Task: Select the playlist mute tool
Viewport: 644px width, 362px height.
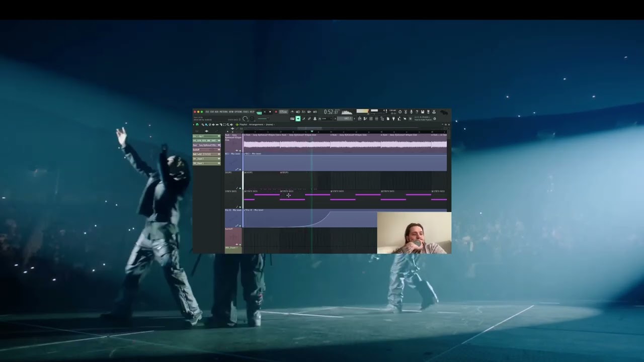Action: [x=214, y=125]
